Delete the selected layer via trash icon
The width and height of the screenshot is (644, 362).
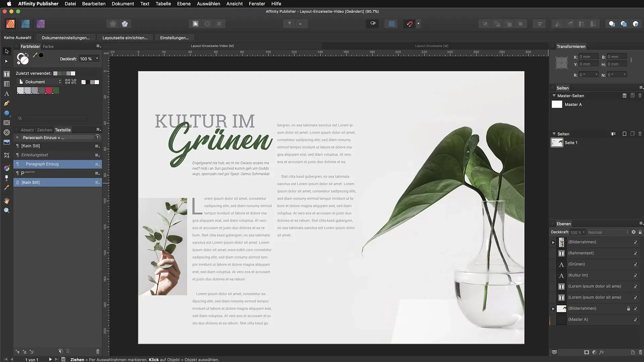coord(640,352)
